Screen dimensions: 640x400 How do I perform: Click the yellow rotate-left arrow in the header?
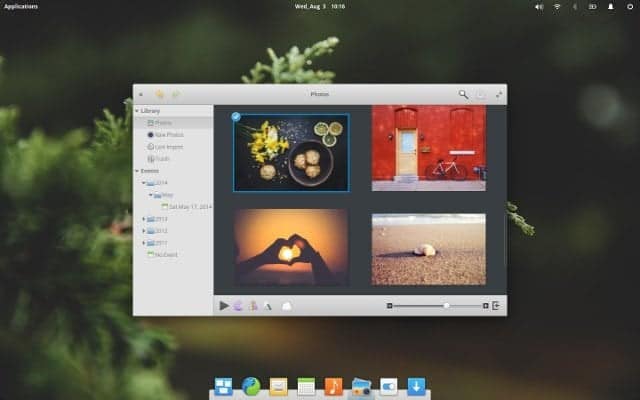(160, 94)
